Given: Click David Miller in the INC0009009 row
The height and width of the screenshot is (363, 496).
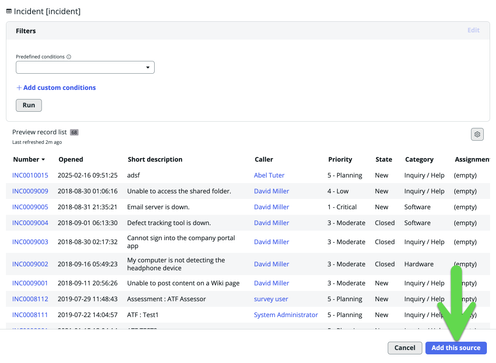Looking at the screenshot, I should 271,191.
